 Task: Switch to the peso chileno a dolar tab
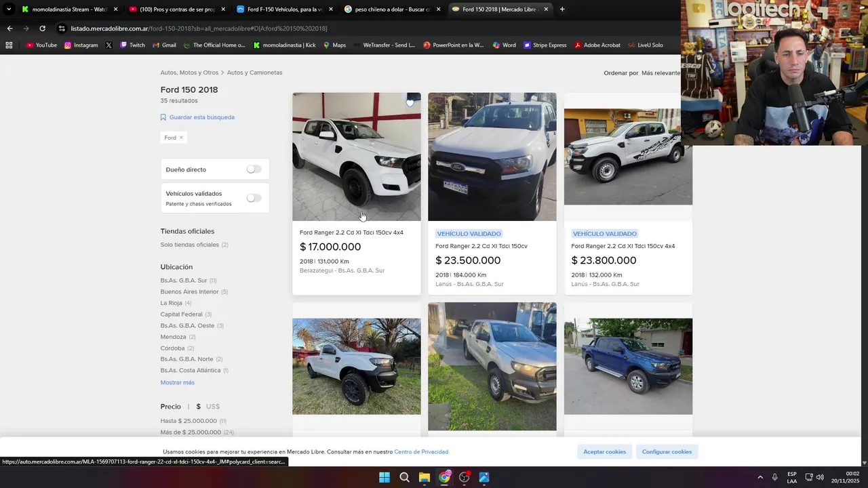click(392, 9)
